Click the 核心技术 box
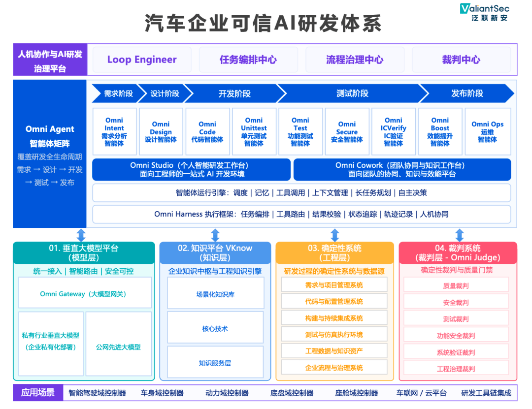Image resolution: width=532 pixels, height=409 pixels. [x=215, y=328]
